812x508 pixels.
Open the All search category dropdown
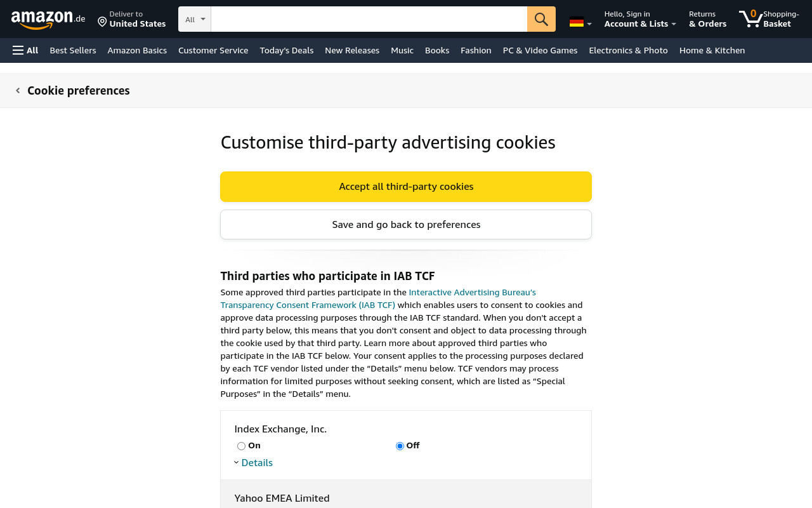pyautogui.click(x=195, y=19)
